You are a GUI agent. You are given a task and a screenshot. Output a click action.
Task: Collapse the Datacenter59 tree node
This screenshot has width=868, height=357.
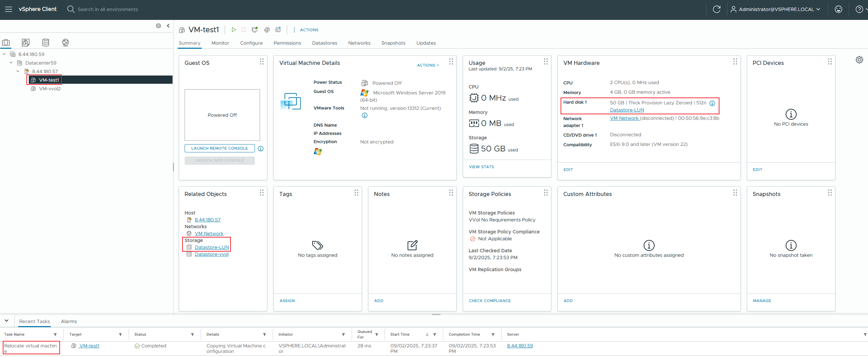tap(11, 63)
